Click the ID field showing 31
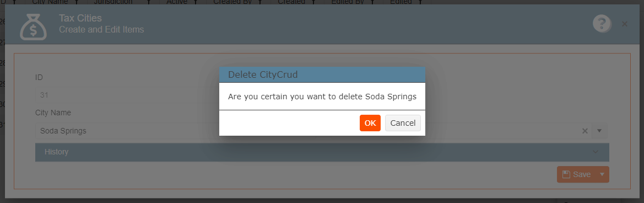Screen dimensions: 644x203 127,95
